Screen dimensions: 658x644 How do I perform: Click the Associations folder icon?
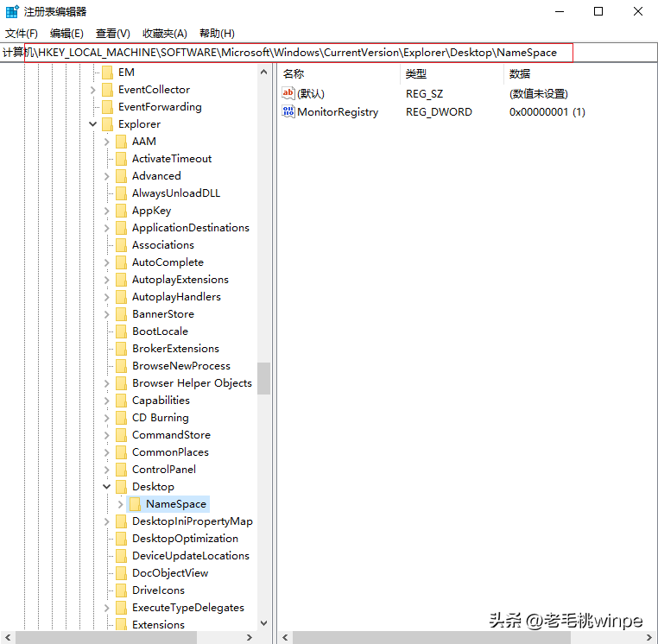click(121, 245)
